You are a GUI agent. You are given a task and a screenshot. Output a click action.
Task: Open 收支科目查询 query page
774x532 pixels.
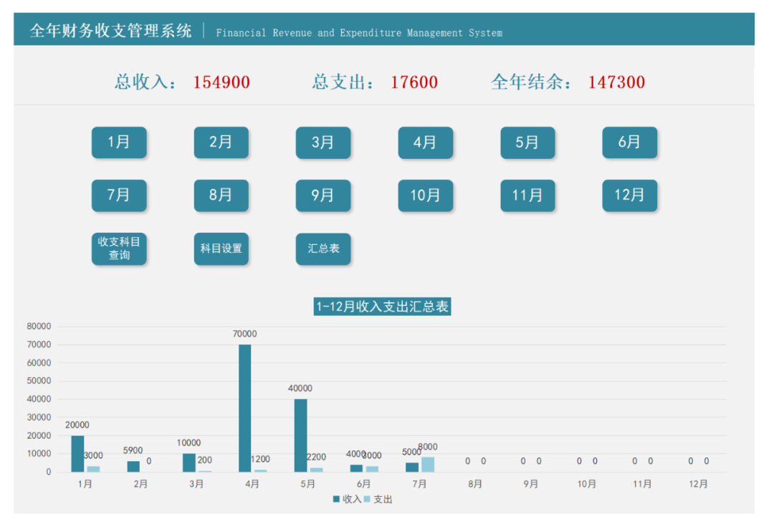(119, 248)
